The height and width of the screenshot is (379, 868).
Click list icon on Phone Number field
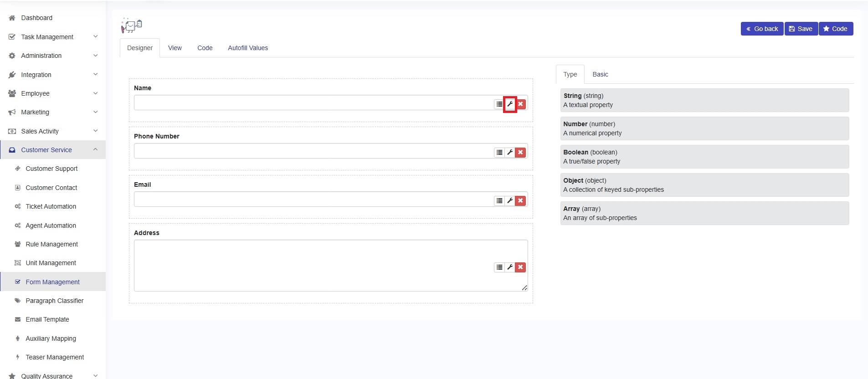[499, 153]
